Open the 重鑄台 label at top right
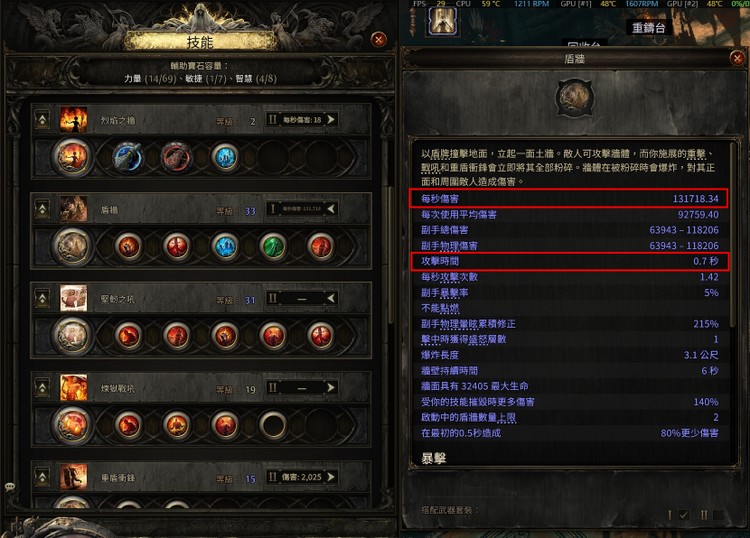 pos(649,28)
